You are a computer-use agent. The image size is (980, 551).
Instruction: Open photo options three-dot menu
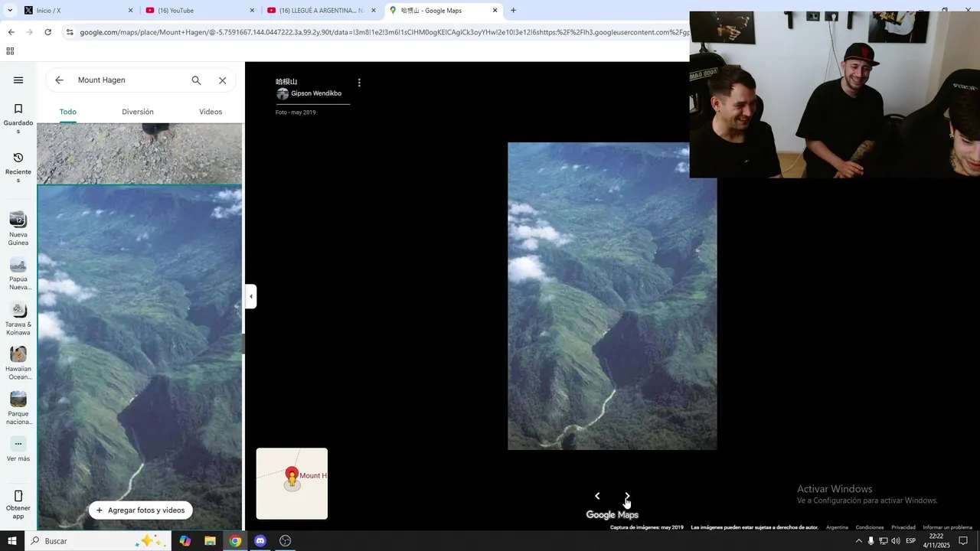[359, 83]
